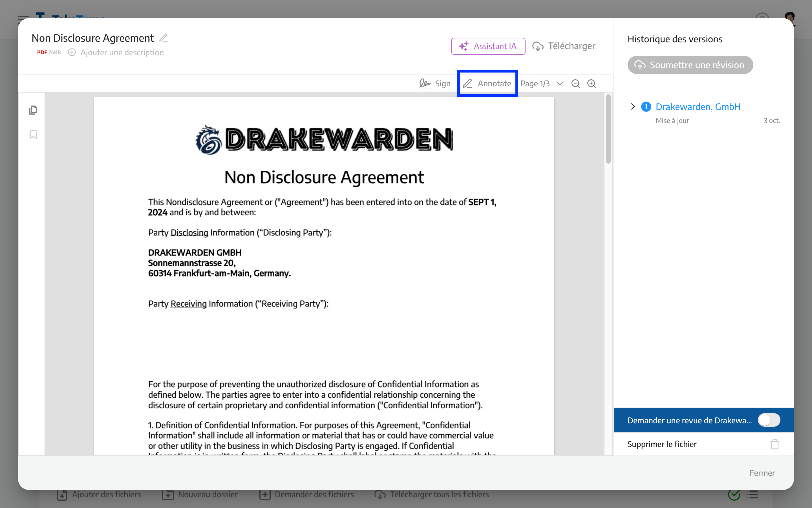The width and height of the screenshot is (812, 508).
Task: Click Télécharger tous les fichiers in background
Action: [x=431, y=494]
